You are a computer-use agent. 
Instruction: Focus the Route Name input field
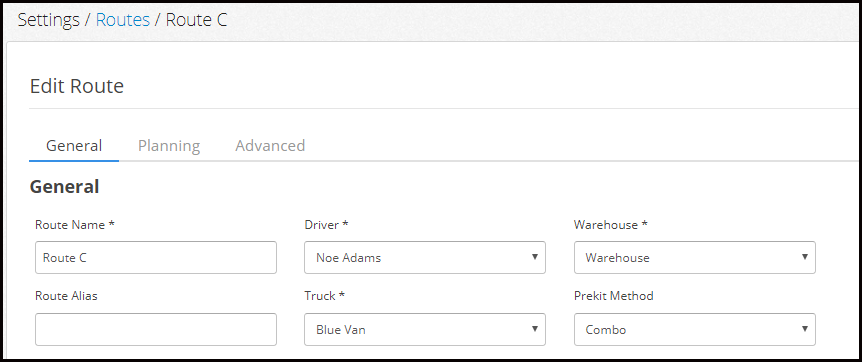pyautogui.click(x=156, y=257)
